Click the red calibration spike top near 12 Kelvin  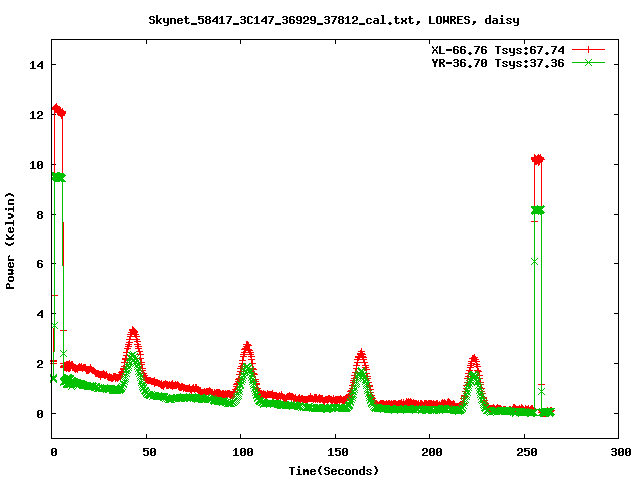point(58,110)
